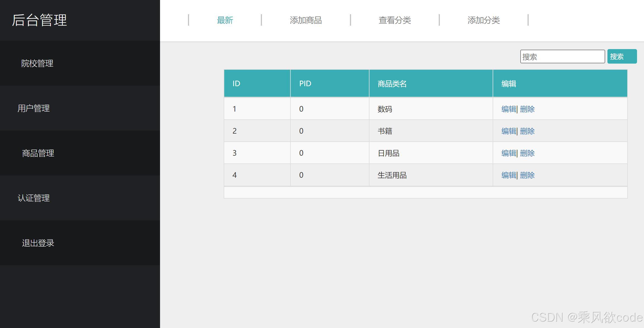Viewport: 644px width, 328px height.
Task: Click the 搜索 button
Action: 622,56
